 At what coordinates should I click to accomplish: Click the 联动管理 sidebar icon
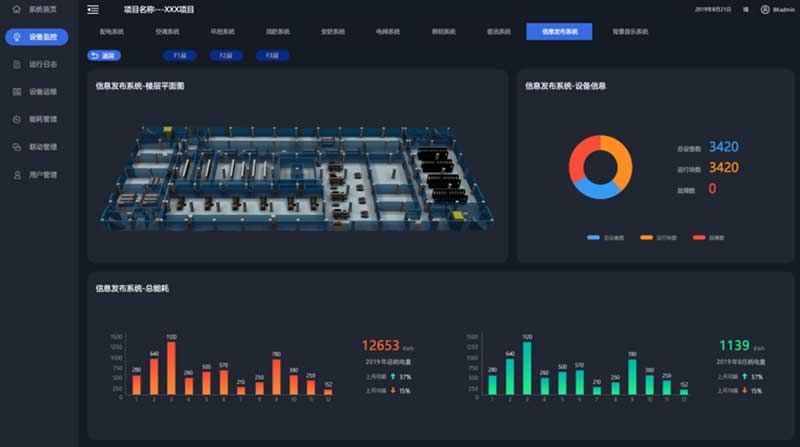pos(17,147)
